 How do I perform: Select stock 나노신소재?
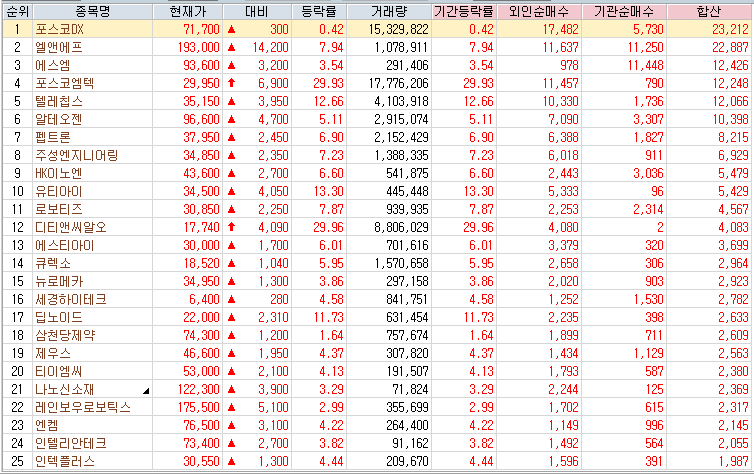(64, 389)
